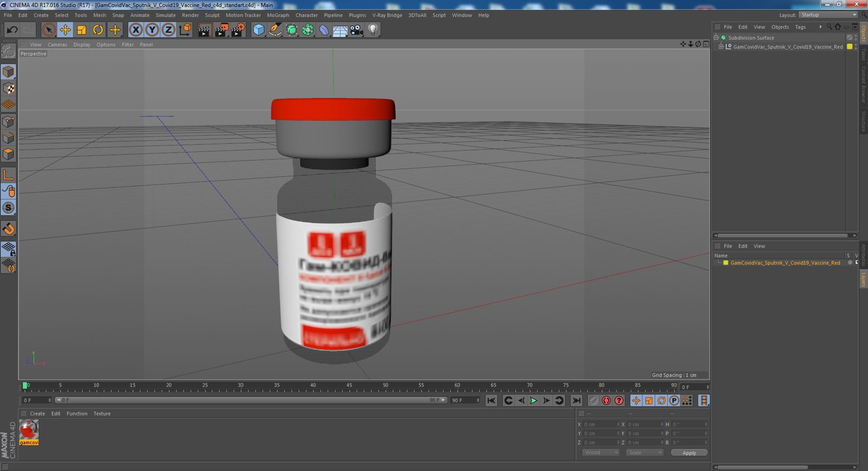This screenshot has width=868, height=471.
Task: Click the X position input field
Action: (x=601, y=424)
